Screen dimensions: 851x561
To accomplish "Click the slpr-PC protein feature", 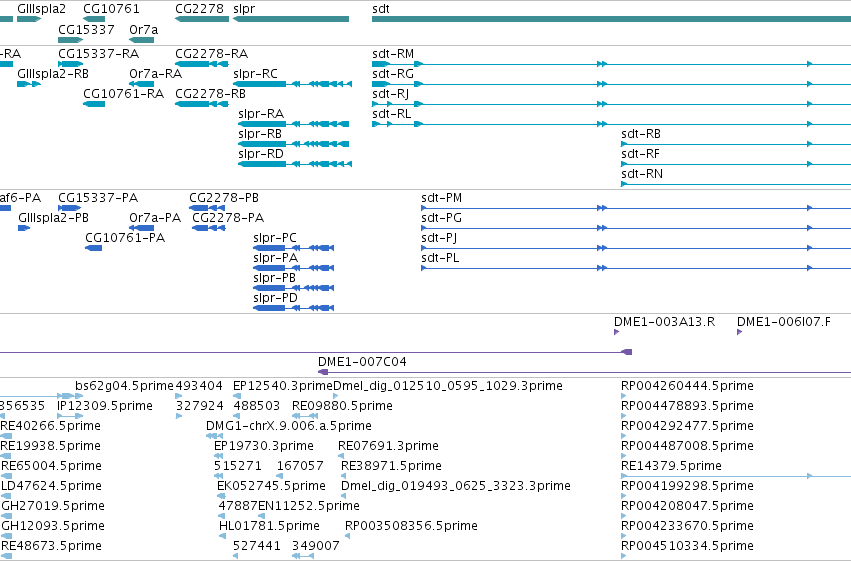I will coord(294,248).
